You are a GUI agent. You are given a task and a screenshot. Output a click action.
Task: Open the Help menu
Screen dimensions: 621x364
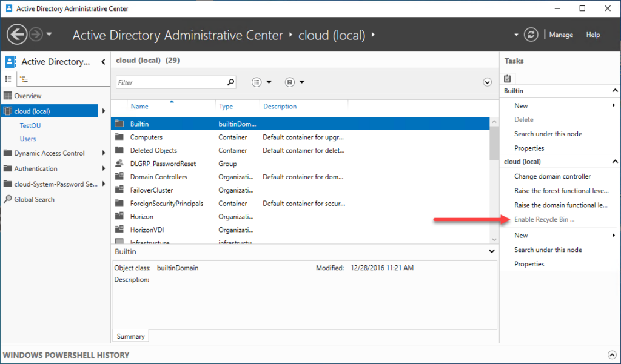click(x=593, y=35)
